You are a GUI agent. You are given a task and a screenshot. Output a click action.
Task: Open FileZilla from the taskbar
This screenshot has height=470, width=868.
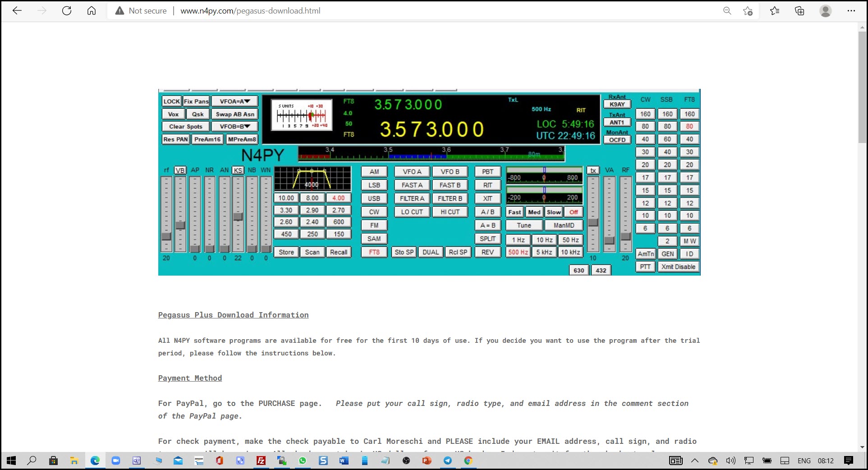(261, 461)
